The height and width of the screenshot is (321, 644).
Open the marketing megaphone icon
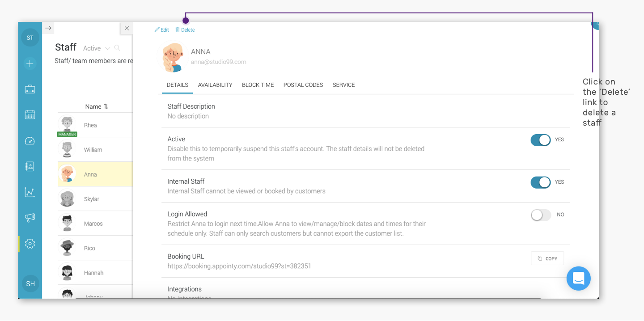[30, 218]
